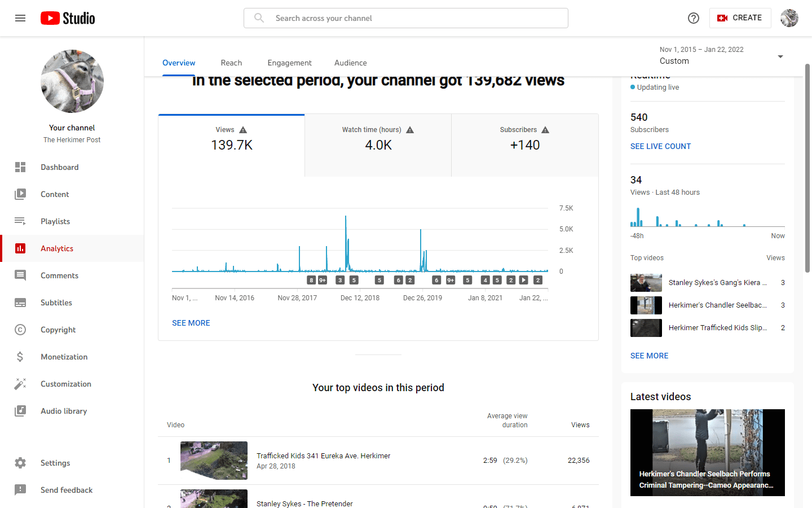Select the Subscribers +140 metric card
Viewport: 812px width, 508px height.
coord(525,146)
